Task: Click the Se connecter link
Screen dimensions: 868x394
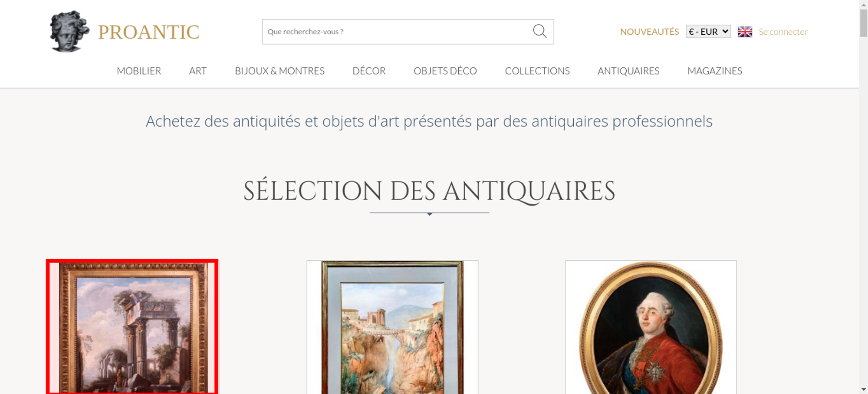Action: click(783, 32)
